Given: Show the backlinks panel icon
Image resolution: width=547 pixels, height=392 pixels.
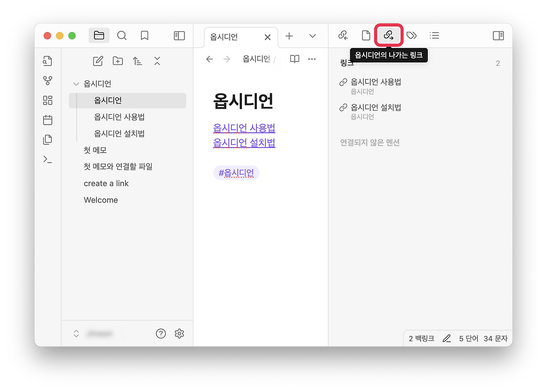Looking at the screenshot, I should click(x=343, y=35).
